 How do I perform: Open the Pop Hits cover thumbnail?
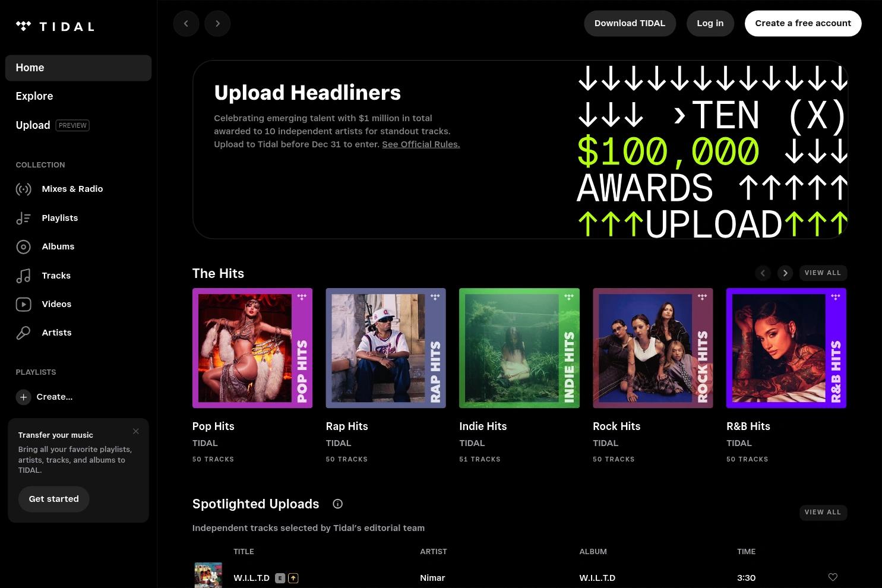pos(252,348)
